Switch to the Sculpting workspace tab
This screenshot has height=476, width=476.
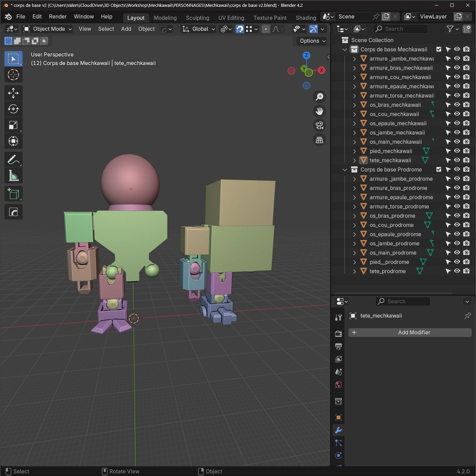(x=197, y=18)
